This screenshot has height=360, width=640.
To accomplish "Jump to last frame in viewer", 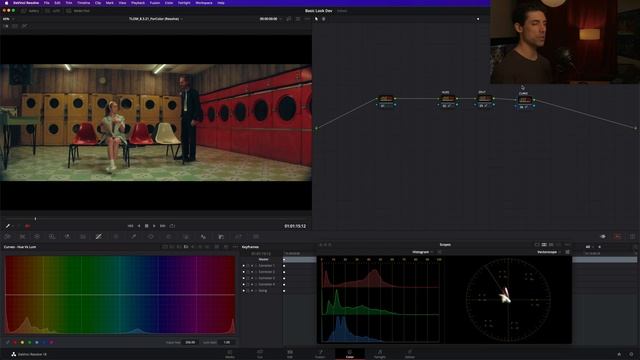I will 162,226.
